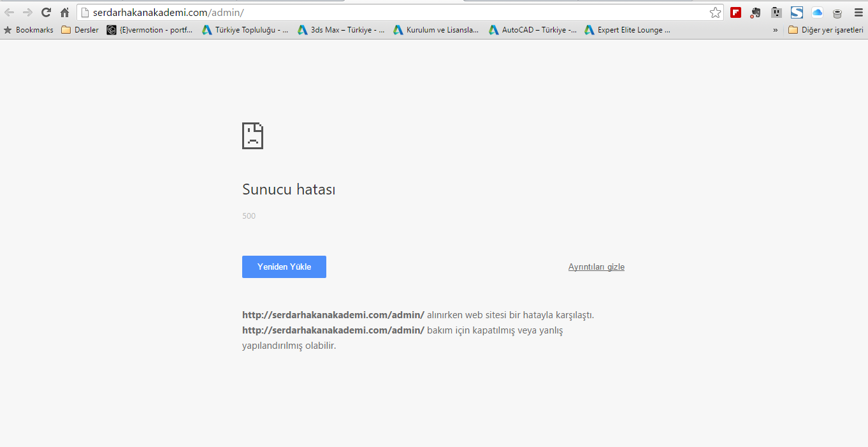Open the AutoCAD – Türkiye bookmark
868x447 pixels.
click(x=533, y=29)
